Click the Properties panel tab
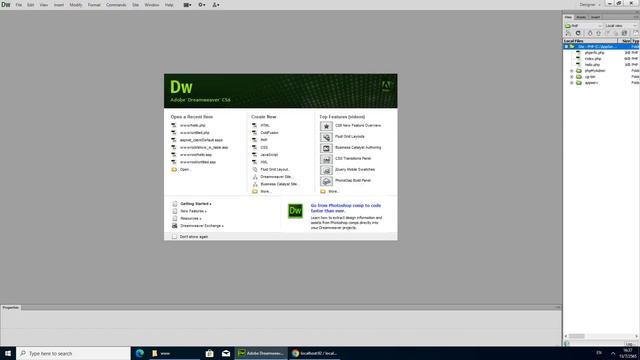The image size is (640, 360). [x=11, y=307]
